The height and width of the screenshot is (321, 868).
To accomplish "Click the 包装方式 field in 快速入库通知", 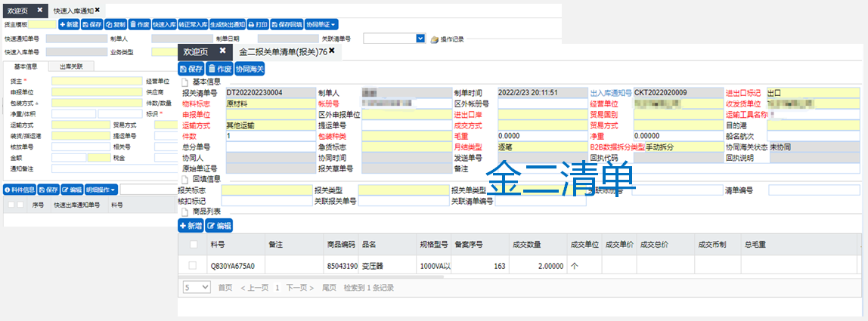I will tap(97, 103).
